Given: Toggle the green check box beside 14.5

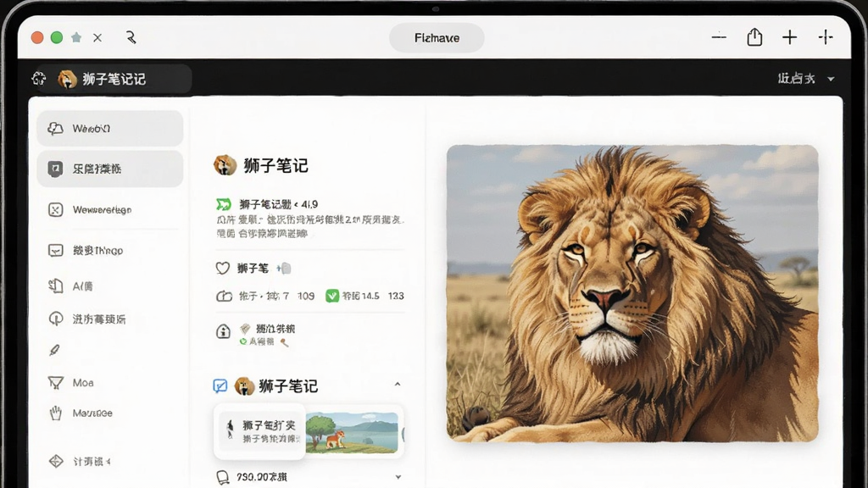Looking at the screenshot, I should 332,296.
